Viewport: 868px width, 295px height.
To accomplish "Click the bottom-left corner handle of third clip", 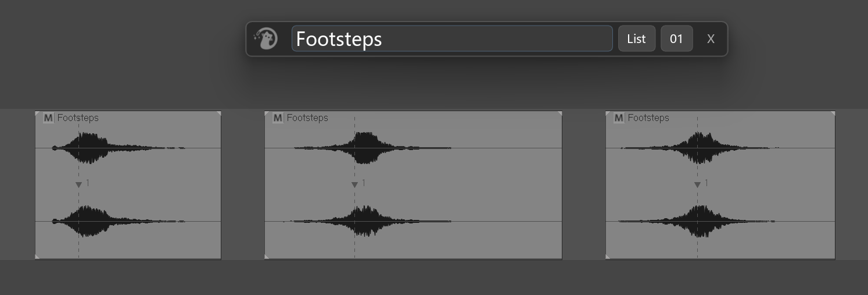I will (608, 257).
